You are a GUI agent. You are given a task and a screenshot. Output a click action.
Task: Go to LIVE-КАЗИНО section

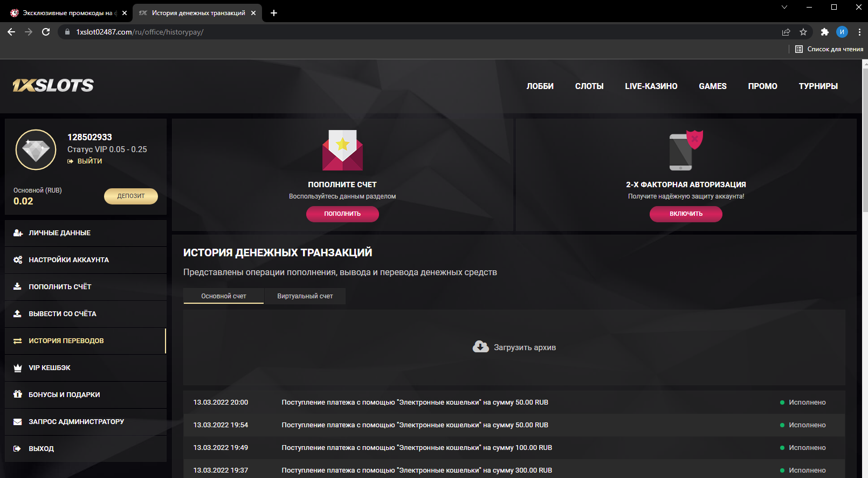(x=651, y=86)
